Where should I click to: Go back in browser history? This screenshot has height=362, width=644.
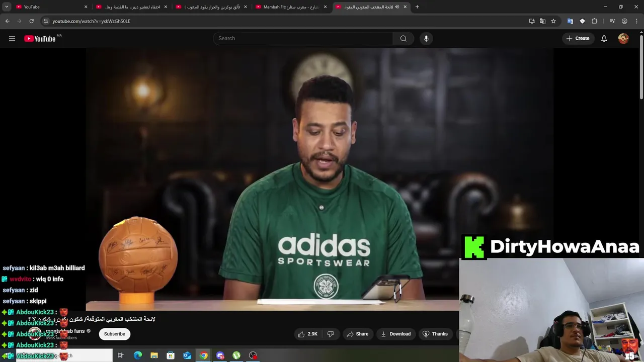click(x=7, y=21)
